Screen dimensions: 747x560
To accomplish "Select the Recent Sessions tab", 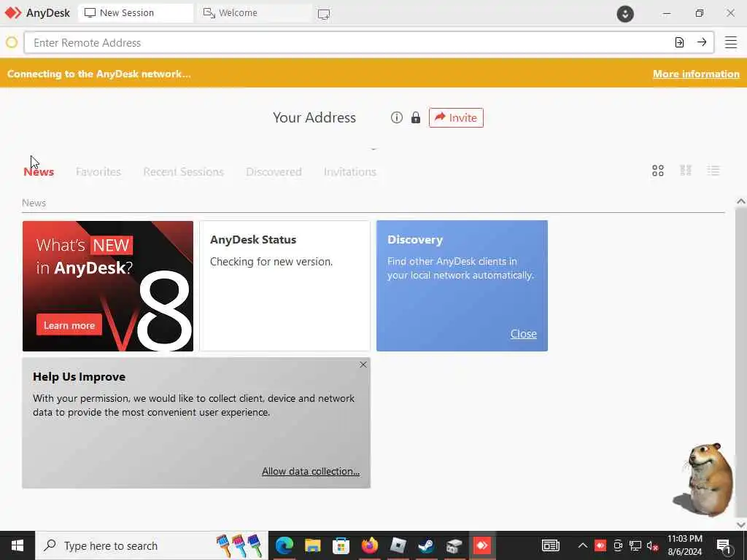I will coord(183,172).
